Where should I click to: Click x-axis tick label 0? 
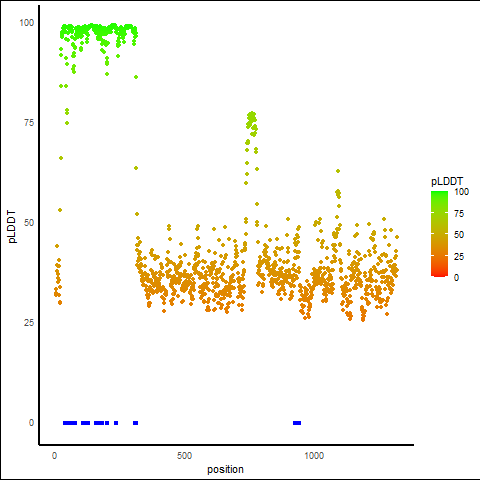click(x=54, y=456)
